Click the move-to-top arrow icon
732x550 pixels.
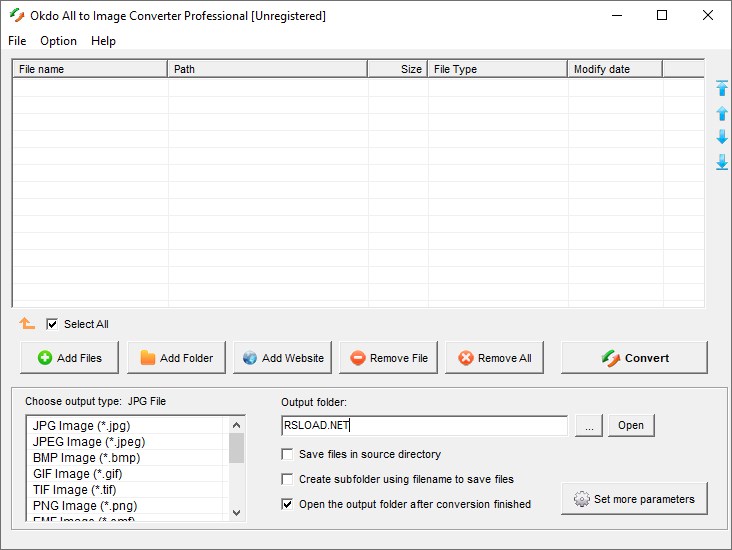[x=722, y=88]
